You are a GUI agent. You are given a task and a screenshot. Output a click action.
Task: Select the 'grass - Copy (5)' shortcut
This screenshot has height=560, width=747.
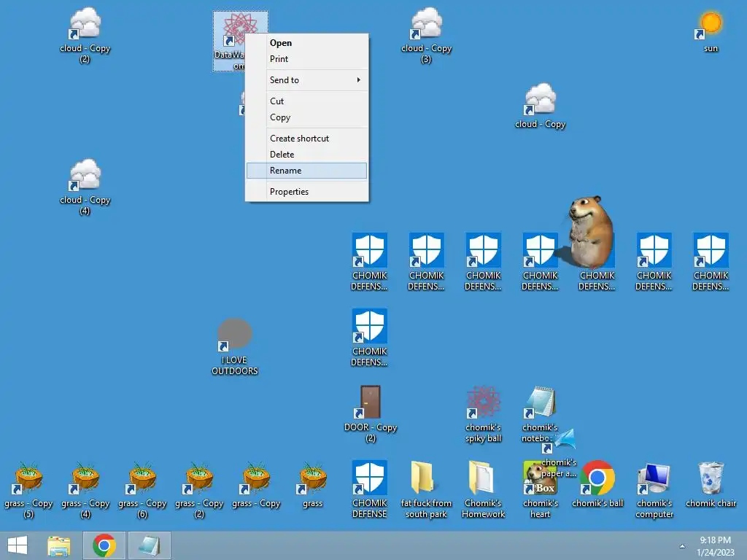point(28,489)
